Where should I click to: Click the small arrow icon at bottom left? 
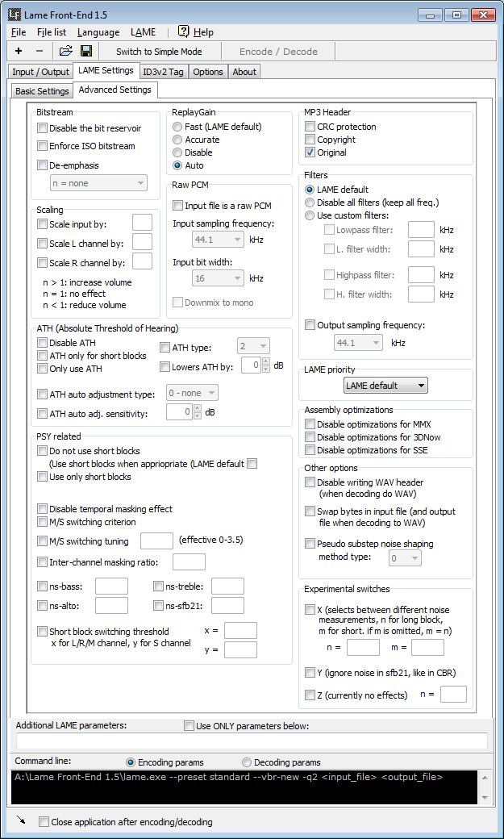pyautogui.click(x=21, y=820)
